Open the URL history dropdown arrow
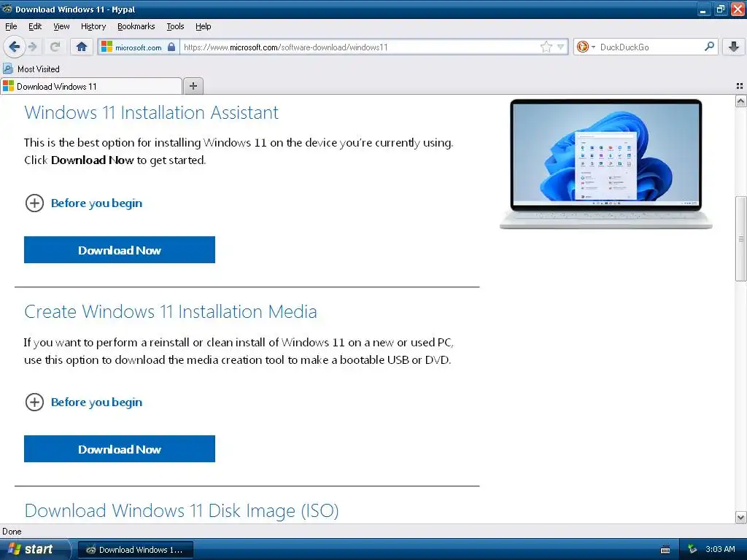This screenshot has width=747, height=560. tap(561, 47)
